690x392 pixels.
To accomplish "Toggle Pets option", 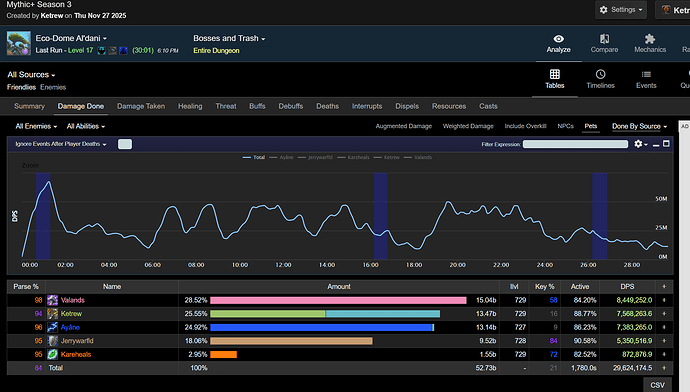I will click(x=591, y=126).
